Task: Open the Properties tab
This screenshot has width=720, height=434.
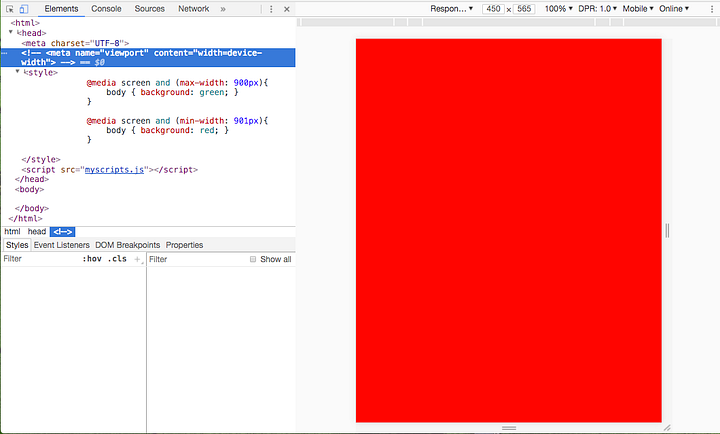Action: tap(184, 245)
